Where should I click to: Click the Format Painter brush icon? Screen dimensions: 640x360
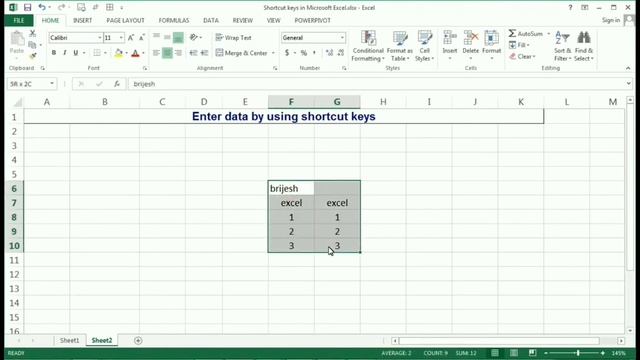pos(33,56)
